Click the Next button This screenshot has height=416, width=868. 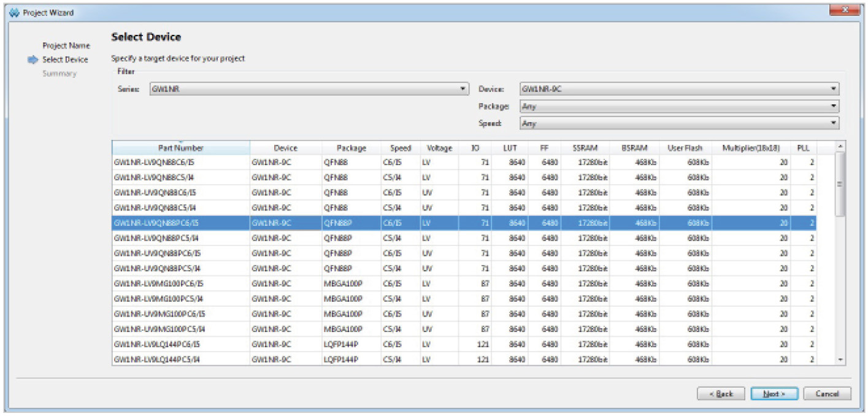(775, 394)
